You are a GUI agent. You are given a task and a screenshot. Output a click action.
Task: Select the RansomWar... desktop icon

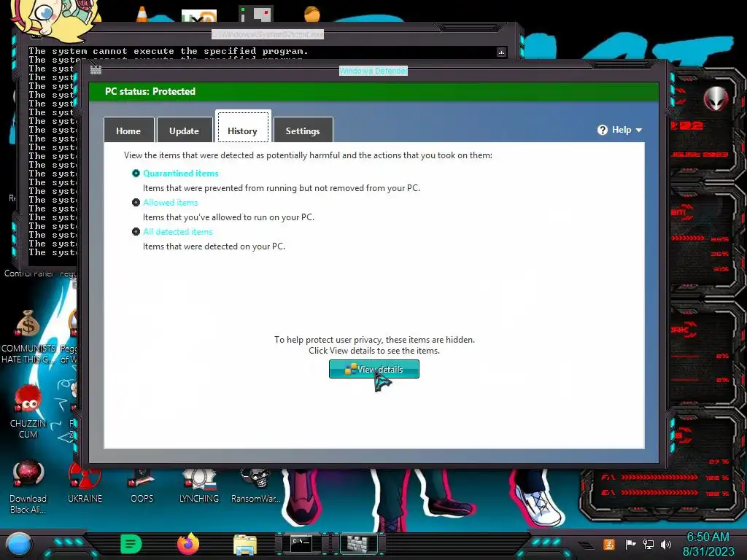pyautogui.click(x=256, y=486)
